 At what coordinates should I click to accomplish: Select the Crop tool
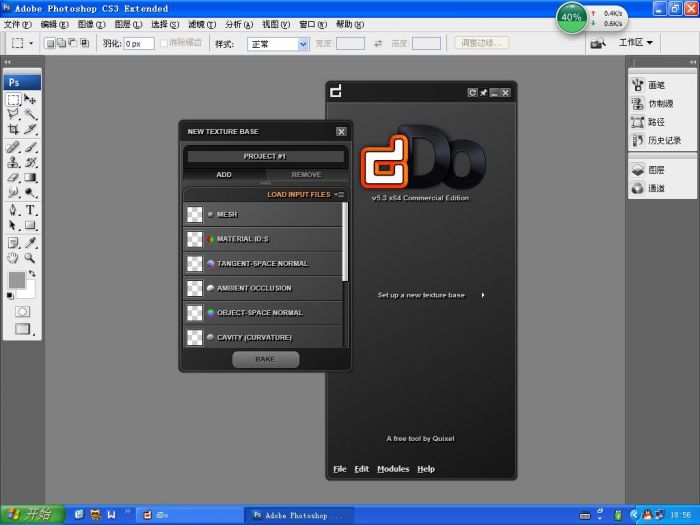[x=13, y=129]
